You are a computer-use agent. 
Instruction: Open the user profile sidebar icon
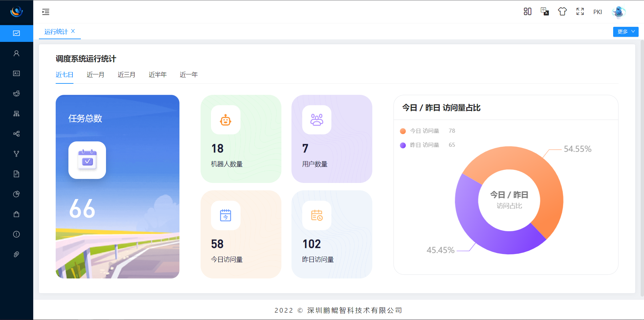pos(16,53)
